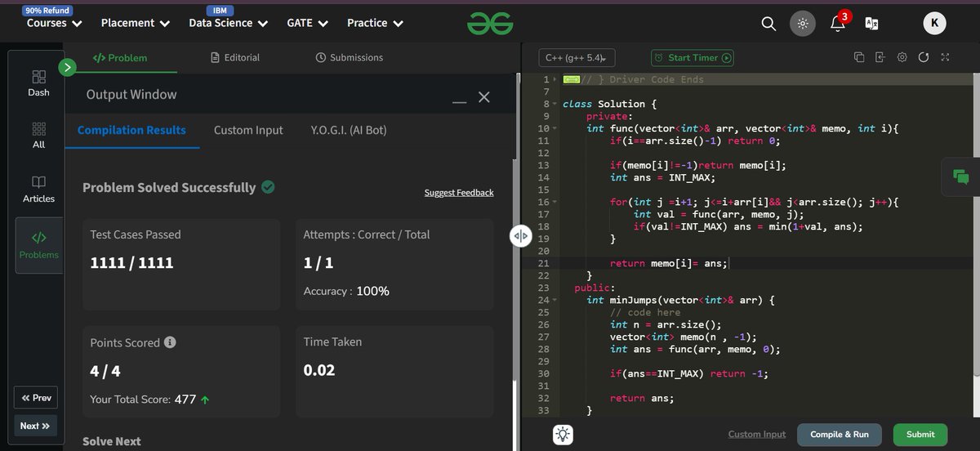Collapse minJumps at line 24
The height and width of the screenshot is (451, 980).
pos(555,300)
